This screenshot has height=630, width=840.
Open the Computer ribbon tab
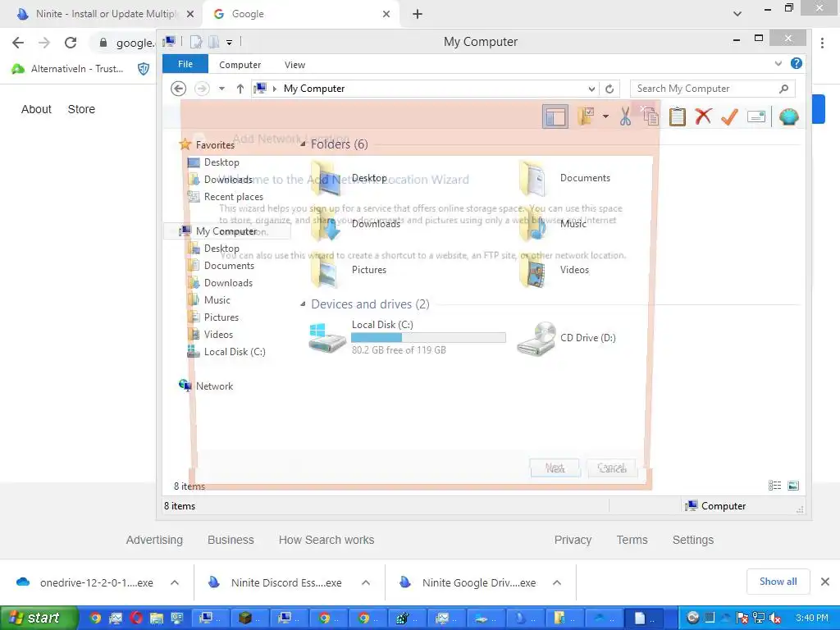(x=240, y=65)
